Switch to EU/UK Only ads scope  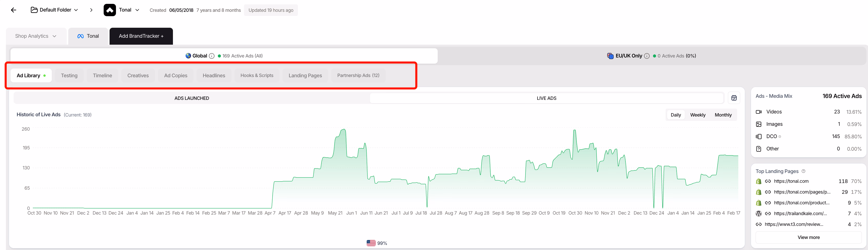(651, 56)
